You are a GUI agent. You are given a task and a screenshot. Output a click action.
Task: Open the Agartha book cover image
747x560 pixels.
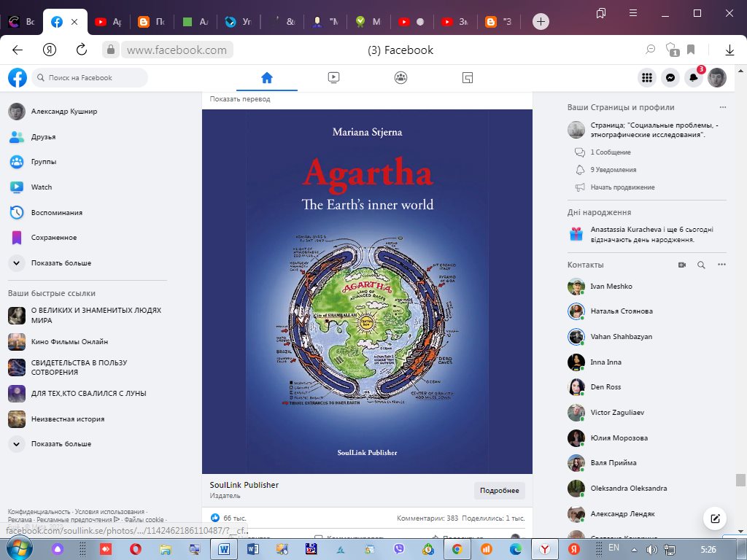click(367, 292)
